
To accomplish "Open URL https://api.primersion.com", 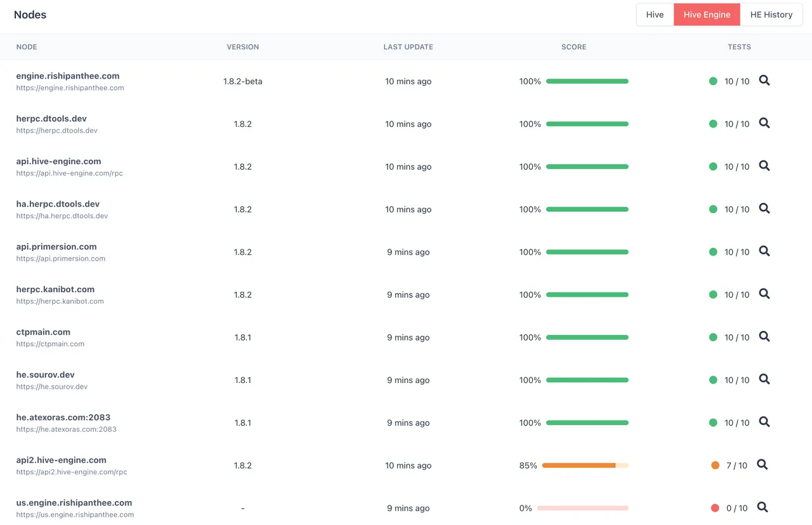I will (61, 259).
